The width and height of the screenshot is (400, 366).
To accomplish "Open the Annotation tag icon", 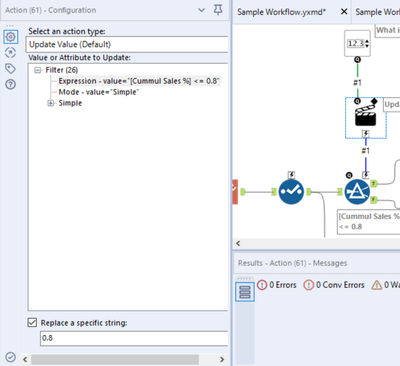I will [x=11, y=69].
